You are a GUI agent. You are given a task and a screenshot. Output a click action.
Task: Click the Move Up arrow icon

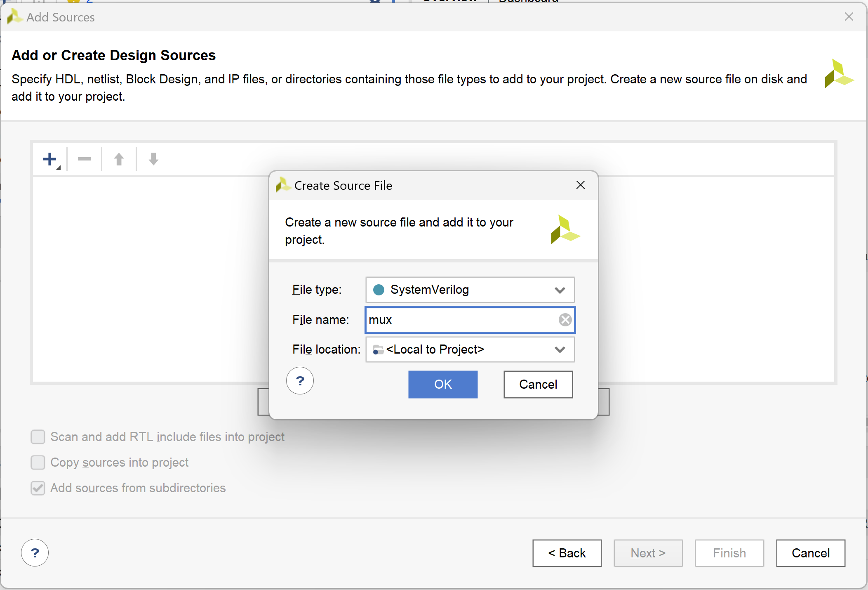119,159
